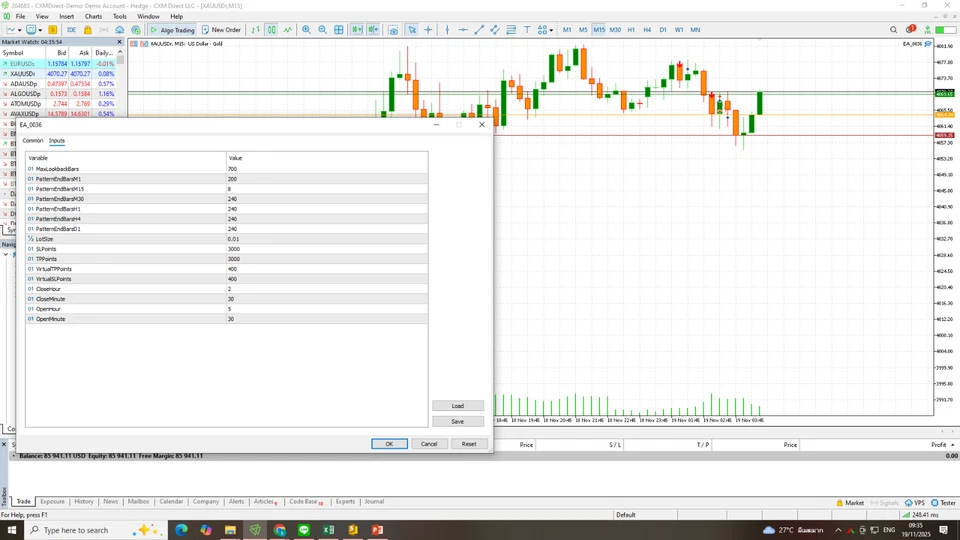Open the Charts menu
Screen dimensions: 960x540
click(93, 17)
